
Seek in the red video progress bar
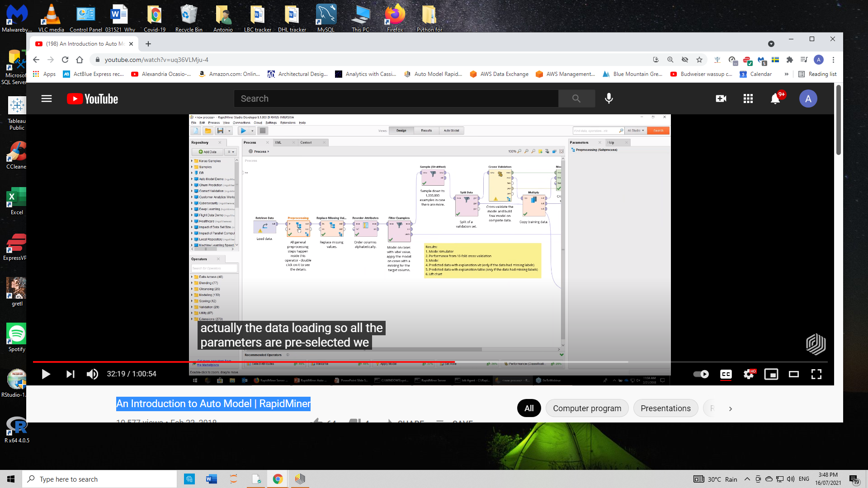tap(429, 362)
